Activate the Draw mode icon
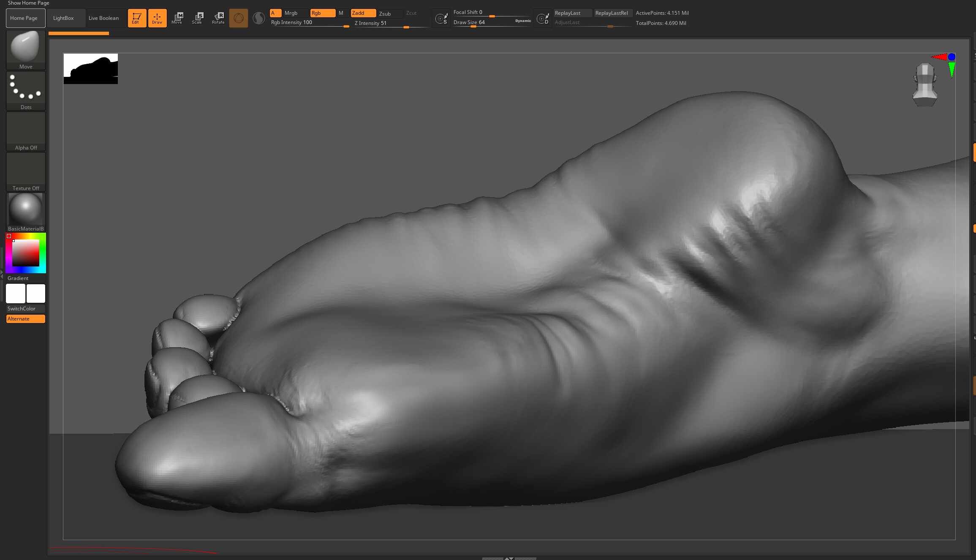Image resolution: width=976 pixels, height=560 pixels. coord(157,18)
